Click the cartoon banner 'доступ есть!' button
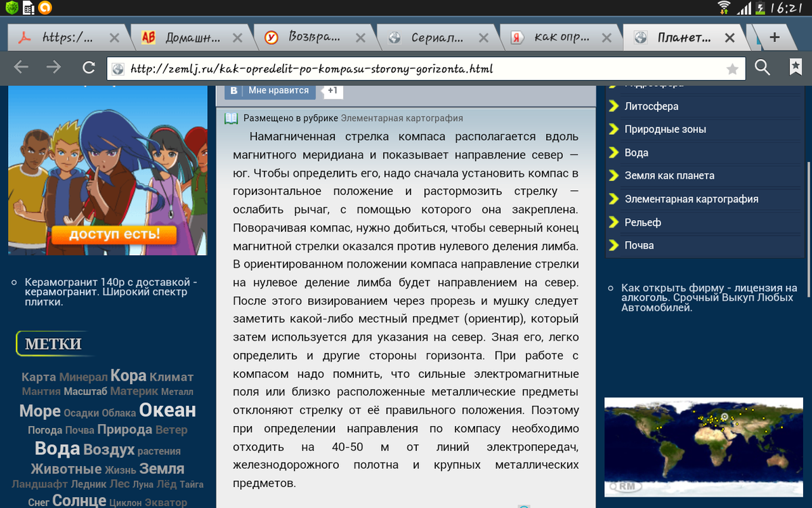This screenshot has width=812, height=508. (x=114, y=235)
